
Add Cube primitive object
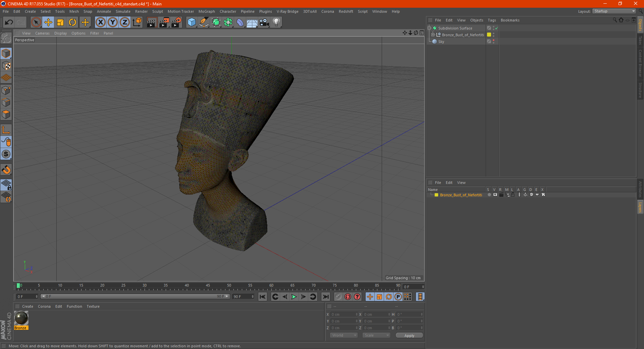(192, 22)
